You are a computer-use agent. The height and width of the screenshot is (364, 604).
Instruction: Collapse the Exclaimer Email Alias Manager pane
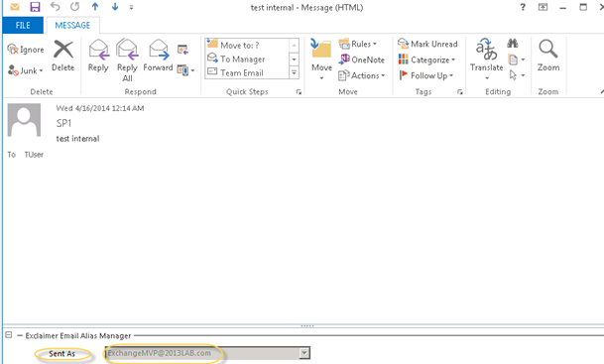tap(9, 335)
